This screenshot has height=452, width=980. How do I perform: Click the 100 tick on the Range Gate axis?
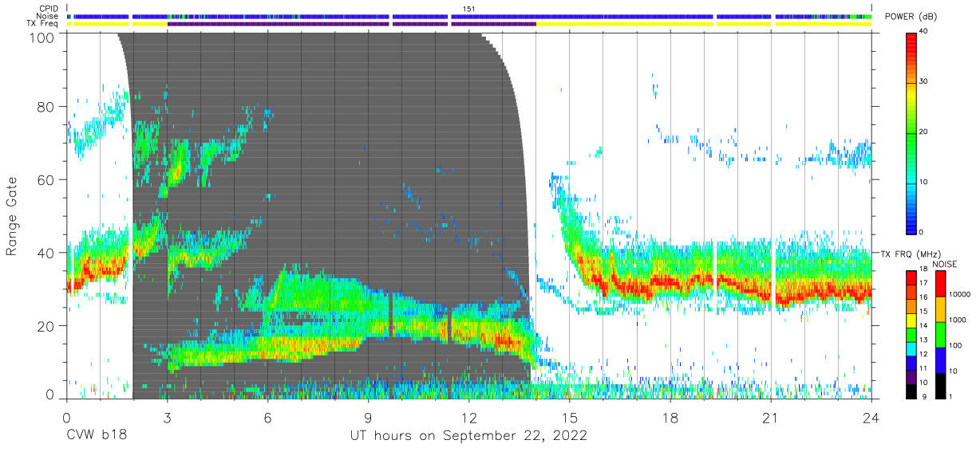coord(43,37)
